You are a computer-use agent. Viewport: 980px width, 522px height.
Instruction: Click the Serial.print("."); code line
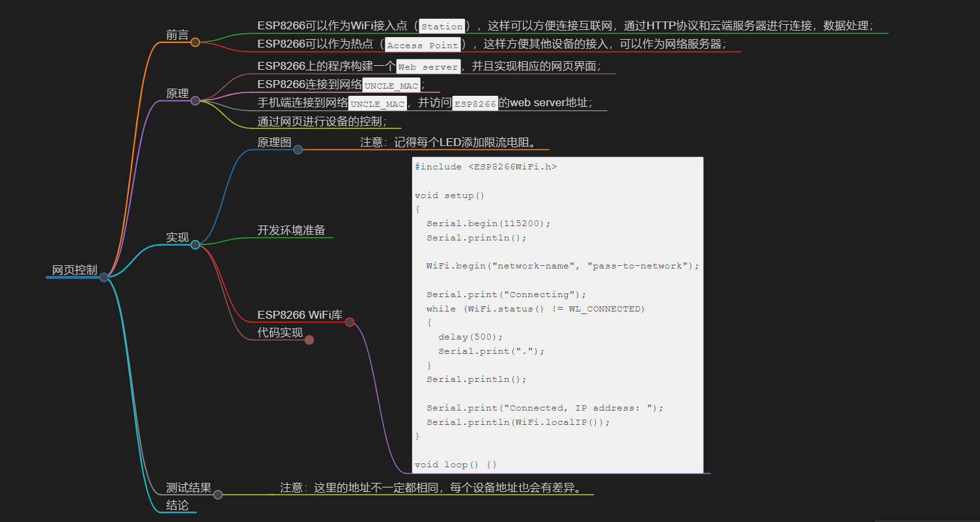492,351
